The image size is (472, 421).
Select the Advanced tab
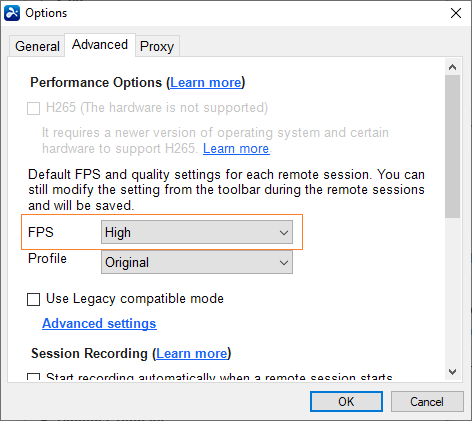tap(100, 44)
